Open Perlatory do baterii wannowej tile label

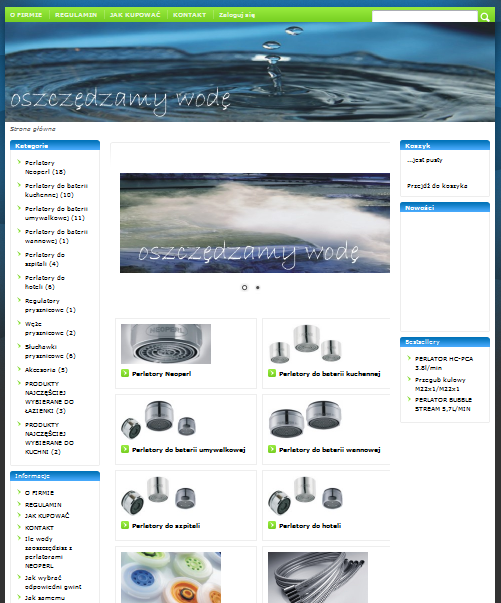[330, 450]
